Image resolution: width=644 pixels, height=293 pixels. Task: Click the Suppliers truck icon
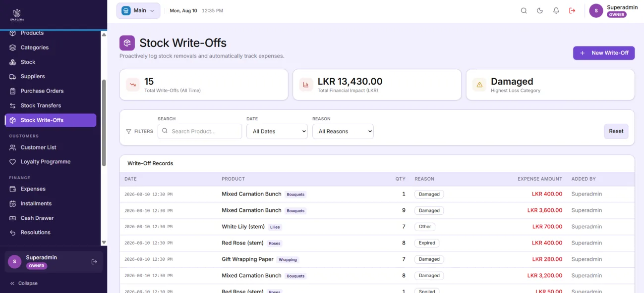[13, 76]
